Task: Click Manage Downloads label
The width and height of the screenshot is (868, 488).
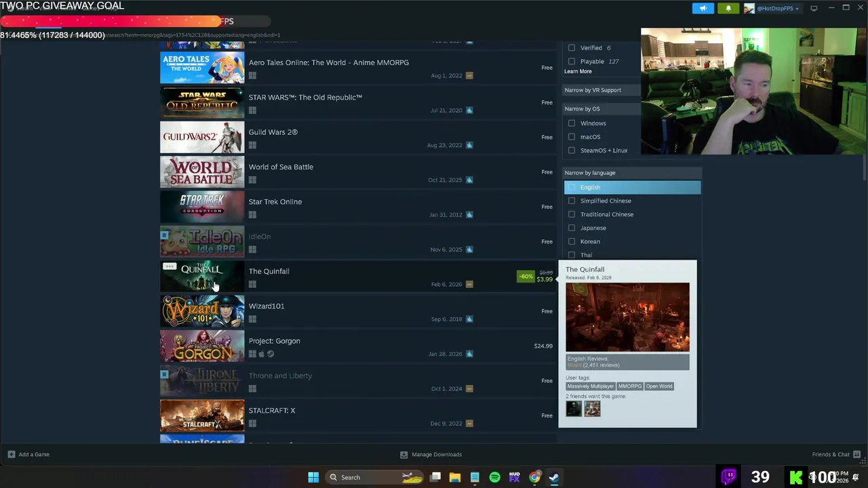Action: pos(437,454)
